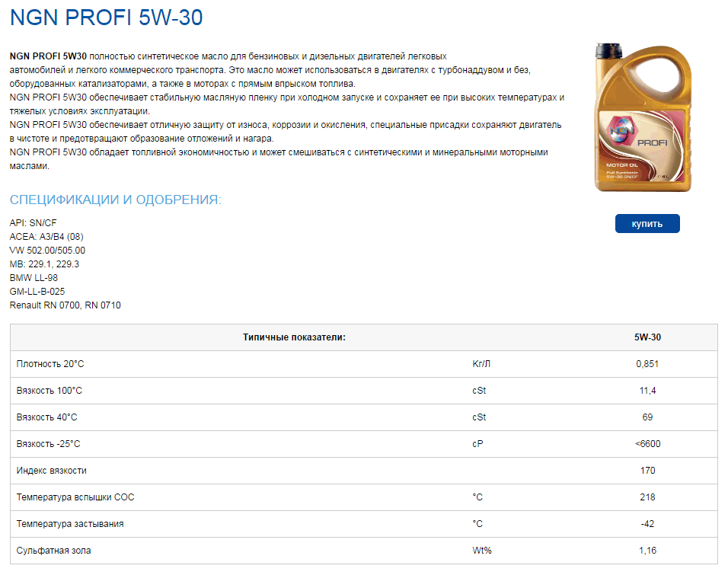728x575 pixels.
Task: Click the pour point value -42
Action: (648, 524)
